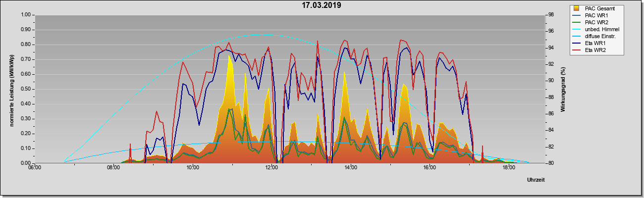Click the 12:00 label on time axis
Screen dimensions: 644x198
[271, 168]
